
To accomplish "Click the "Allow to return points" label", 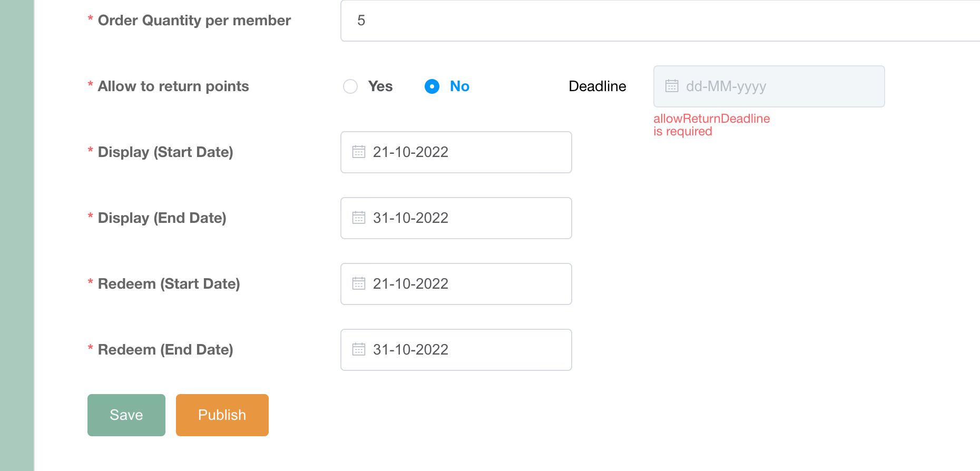I will click(173, 86).
